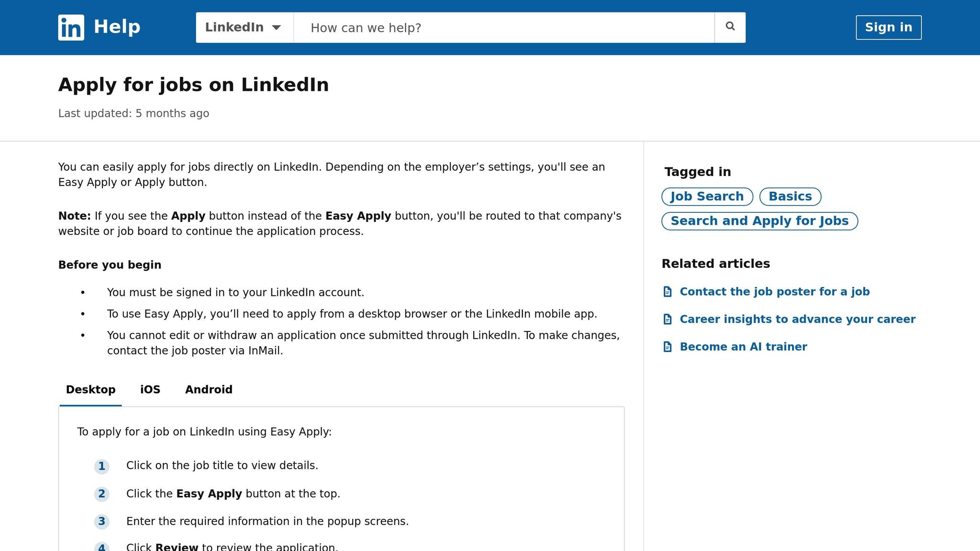Click the document icon beside Become an AI trainer
This screenshot has width=980, height=551.
coord(668,347)
